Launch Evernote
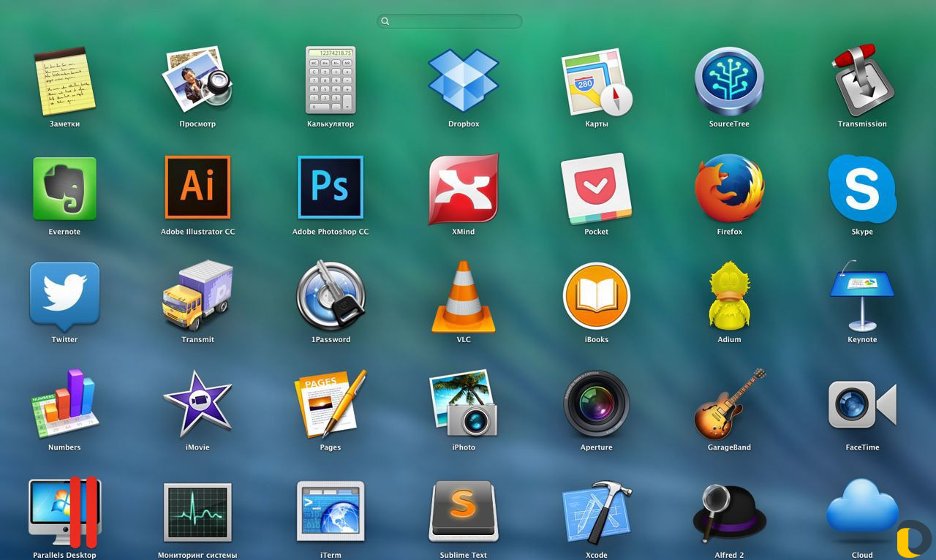The width and height of the screenshot is (936, 560). (x=64, y=189)
